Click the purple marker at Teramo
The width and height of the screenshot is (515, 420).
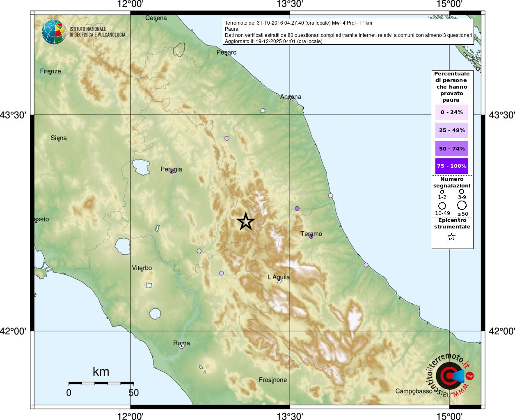coord(311,236)
